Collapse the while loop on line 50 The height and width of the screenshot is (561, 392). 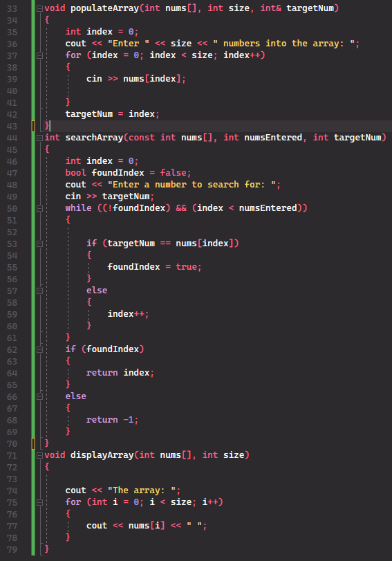pos(39,208)
